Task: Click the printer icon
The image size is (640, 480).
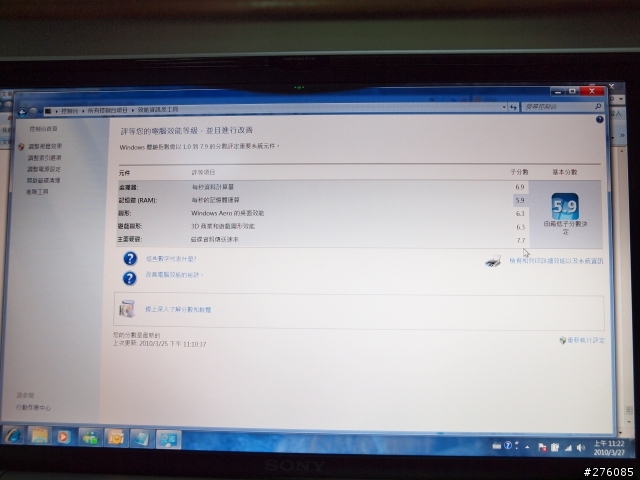Action: (493, 261)
